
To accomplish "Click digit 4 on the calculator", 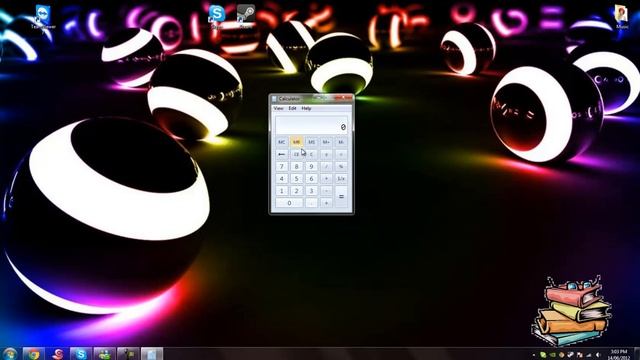I will point(282,179).
